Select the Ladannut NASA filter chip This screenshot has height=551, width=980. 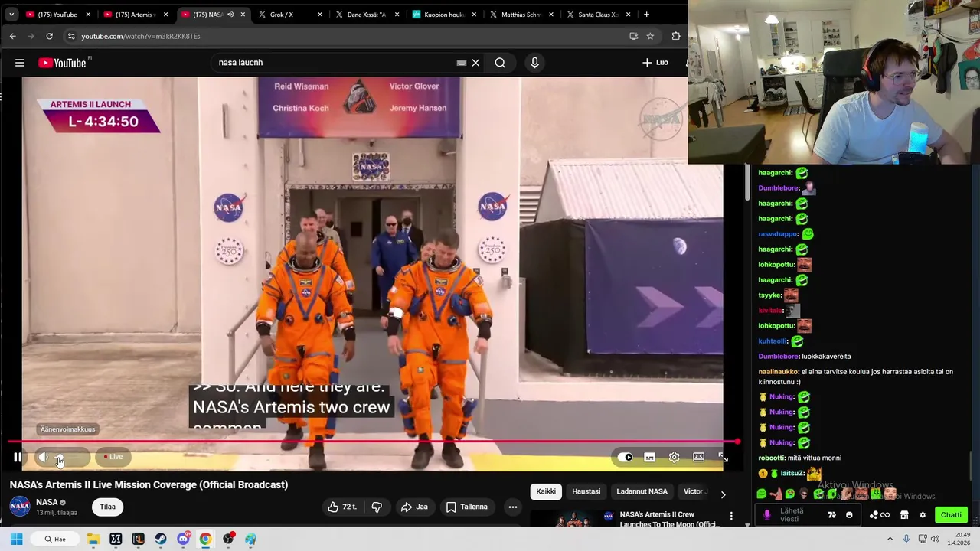(x=642, y=491)
